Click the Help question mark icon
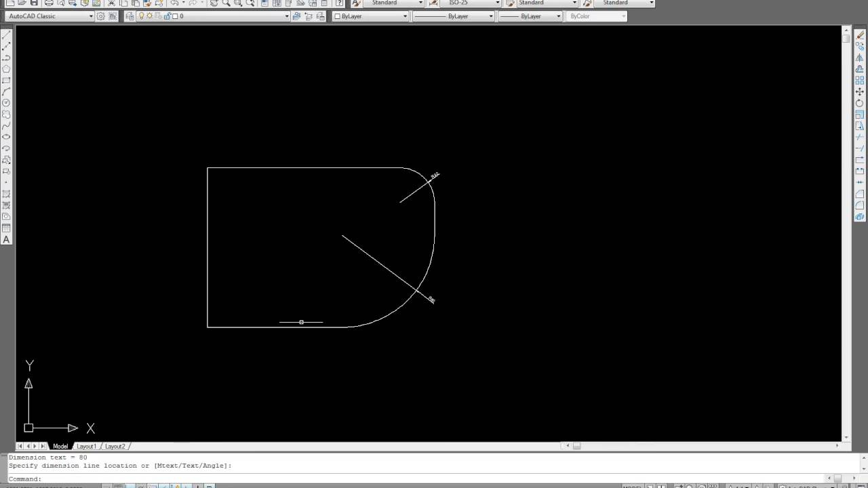868x488 pixels. 339,3
